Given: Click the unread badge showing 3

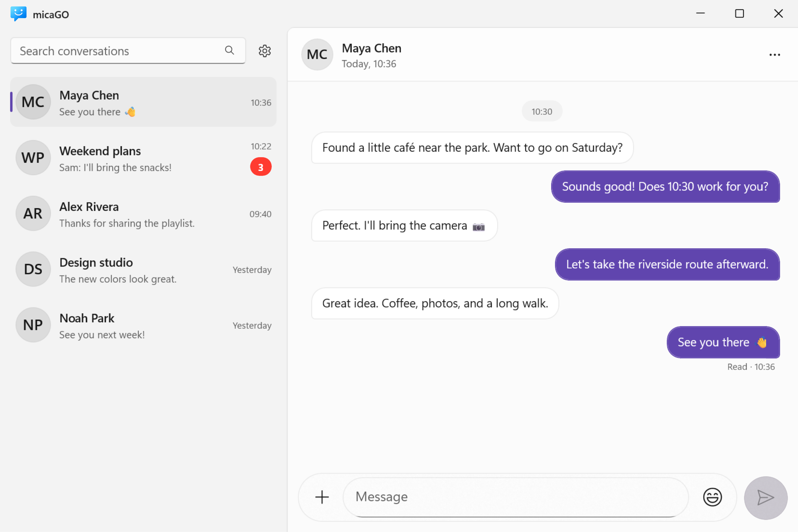Looking at the screenshot, I should point(260,167).
